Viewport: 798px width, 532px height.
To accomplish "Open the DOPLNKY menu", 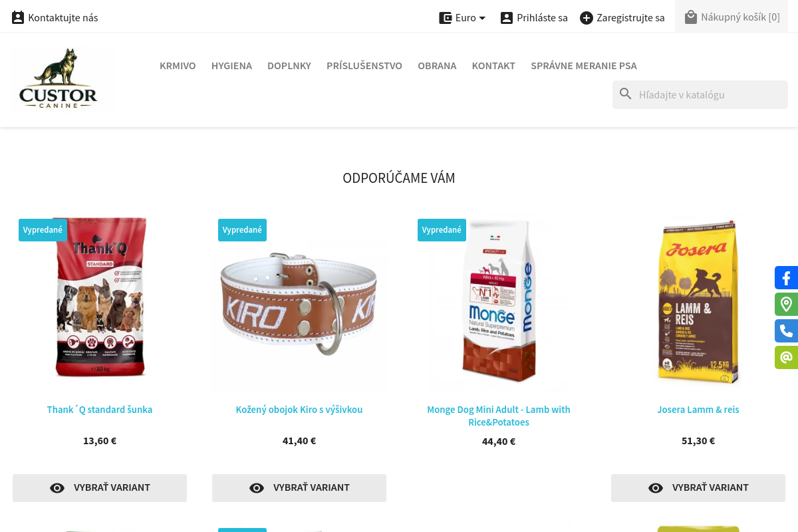I will [289, 66].
